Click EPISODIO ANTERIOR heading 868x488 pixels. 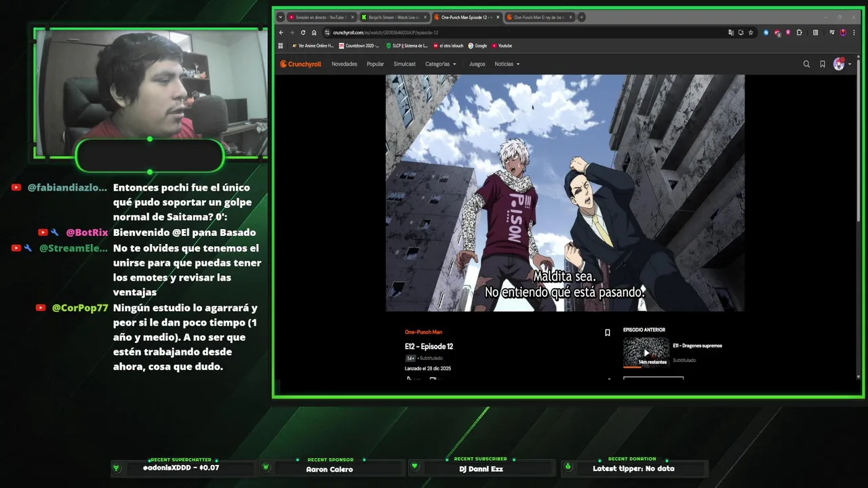(644, 330)
